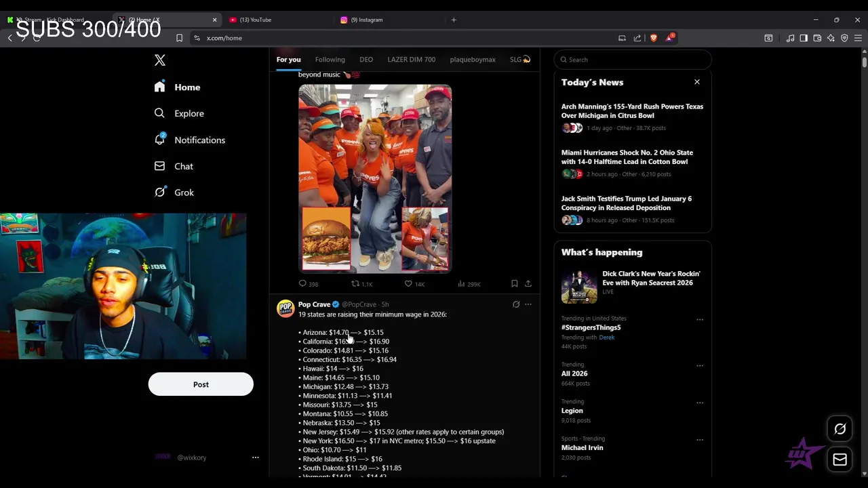The height and width of the screenshot is (488, 868).
Task: View analytics showing 299K views
Action: 469,284
